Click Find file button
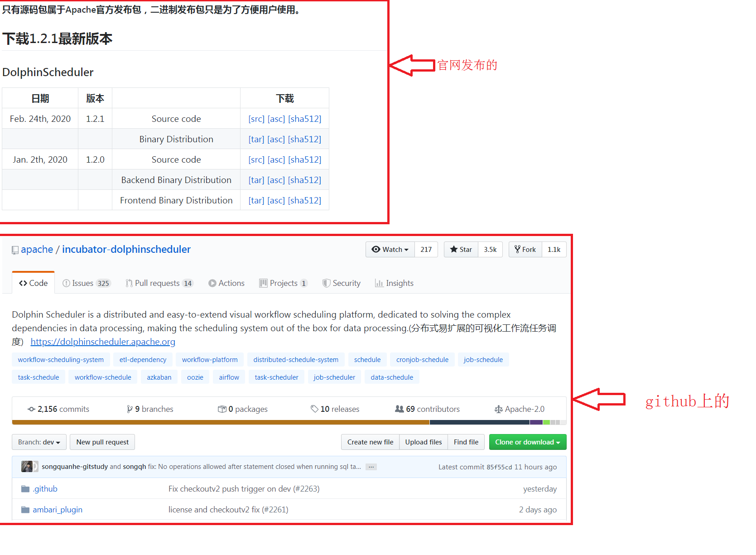Viewport: 756px width, 555px height. pos(466,442)
